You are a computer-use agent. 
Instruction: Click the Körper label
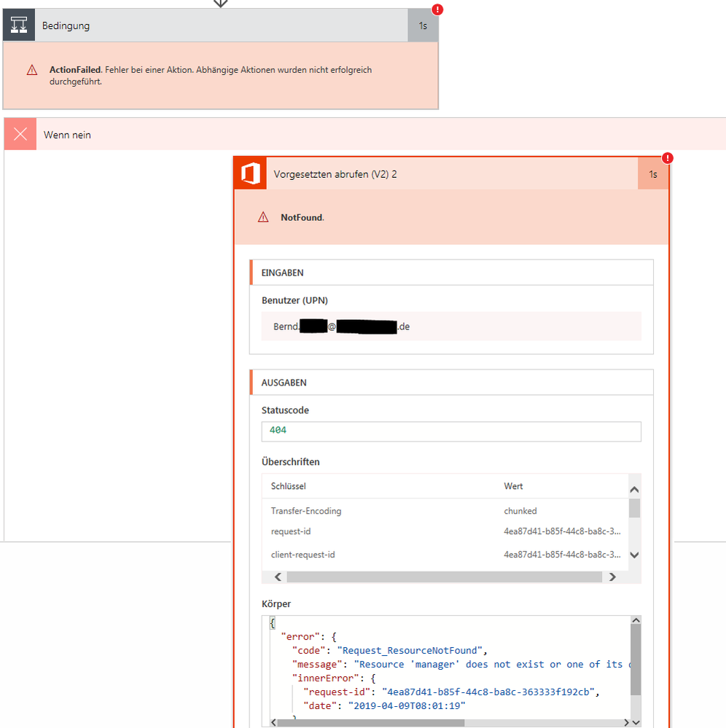point(276,603)
